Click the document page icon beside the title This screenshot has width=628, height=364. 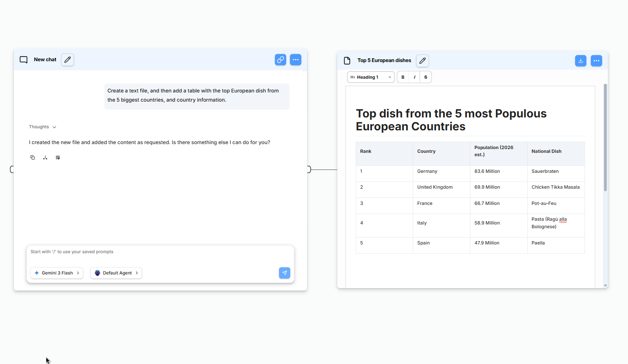point(347,60)
